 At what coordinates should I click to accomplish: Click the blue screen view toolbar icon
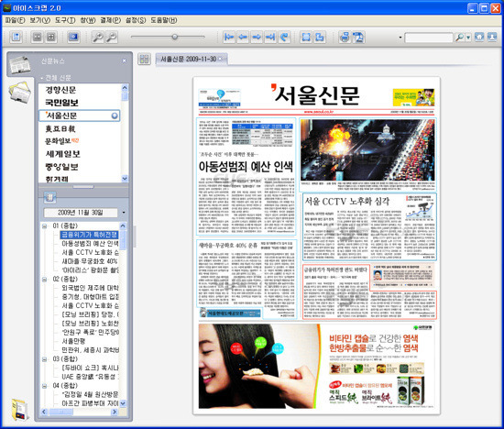(x=73, y=37)
